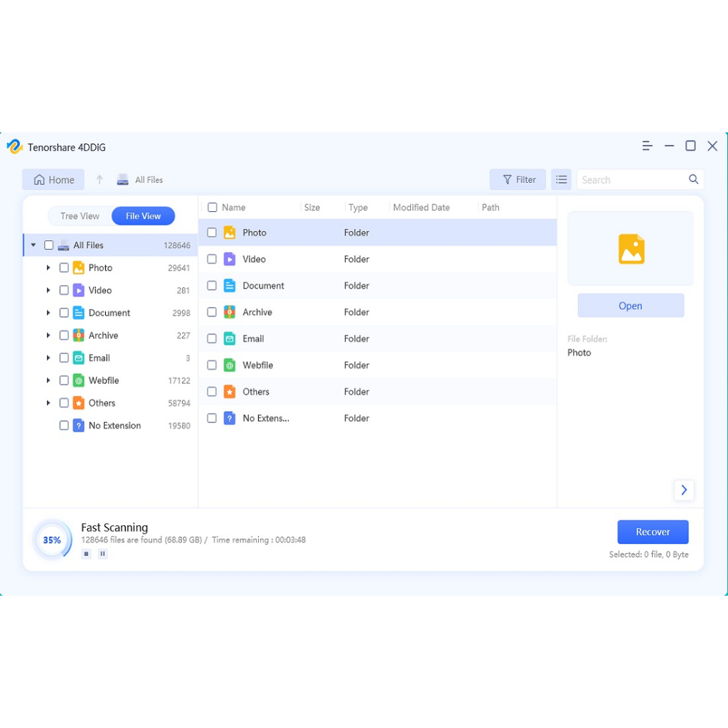This screenshot has width=728, height=728.
Task: Click the stop scanning square icon
Action: point(86,554)
